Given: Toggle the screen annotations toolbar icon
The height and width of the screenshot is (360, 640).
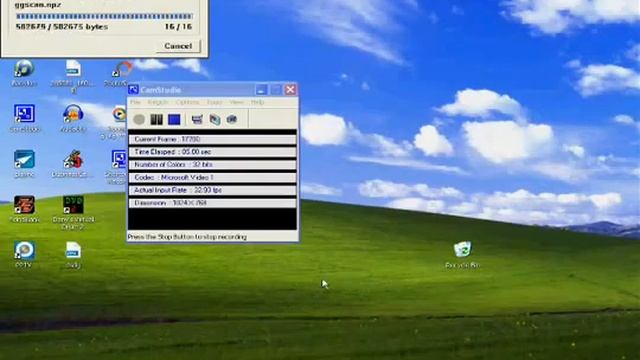Looking at the screenshot, I should [x=197, y=119].
